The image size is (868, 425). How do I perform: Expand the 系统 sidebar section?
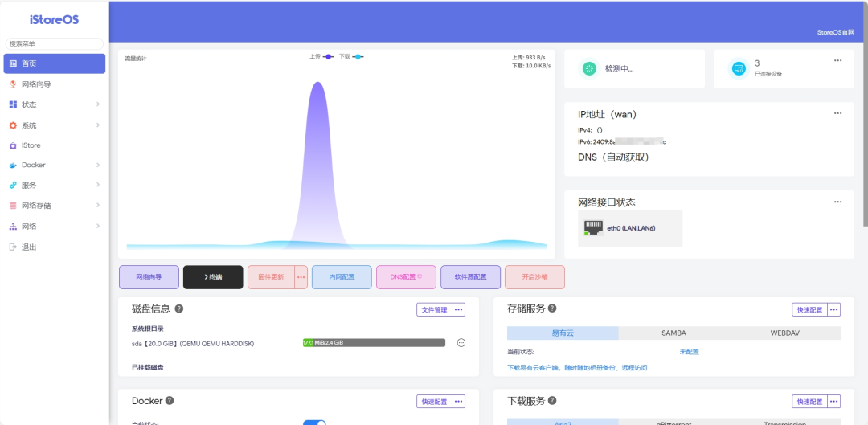coord(55,125)
